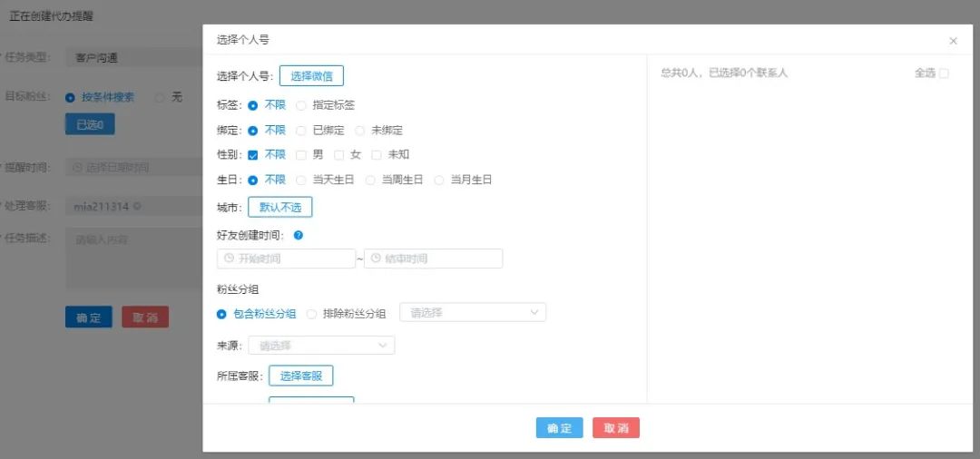This screenshot has height=459, width=980.
Task: Click the 结束时间 date input field
Action: click(x=440, y=259)
